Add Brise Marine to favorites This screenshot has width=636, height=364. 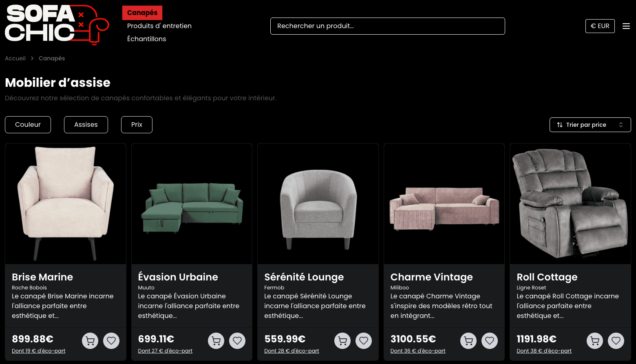click(111, 340)
